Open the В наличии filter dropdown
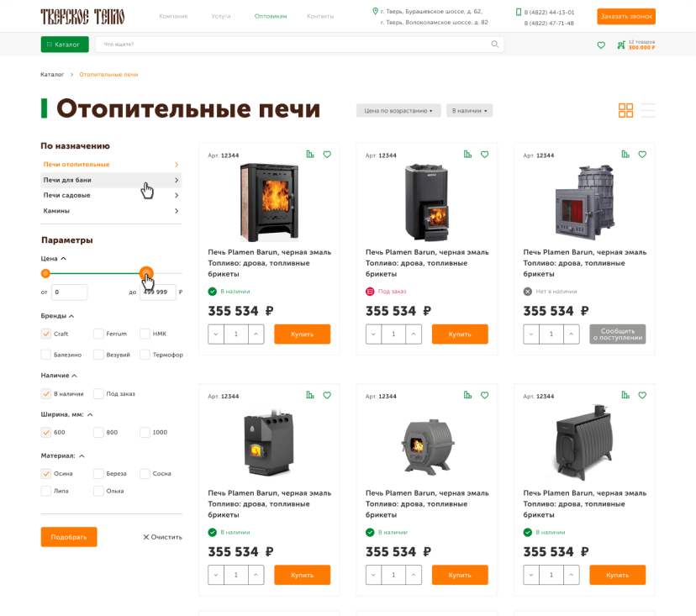696x616 pixels. click(x=469, y=110)
